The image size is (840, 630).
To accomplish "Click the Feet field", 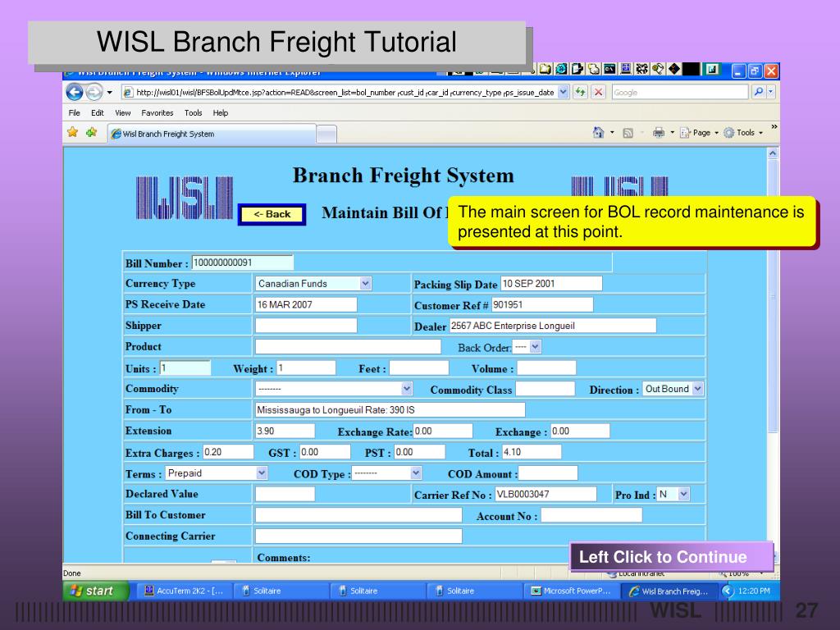I will (x=419, y=368).
